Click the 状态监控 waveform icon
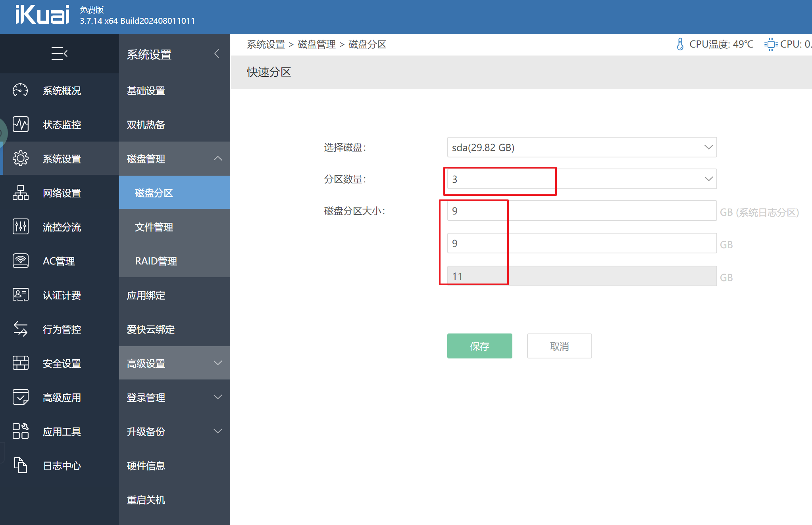The image size is (812, 525). click(x=20, y=125)
